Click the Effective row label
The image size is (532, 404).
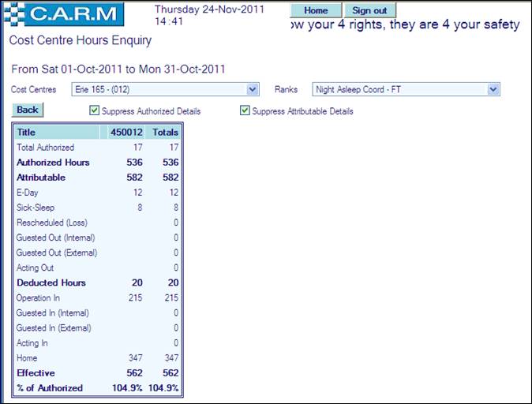tap(36, 373)
